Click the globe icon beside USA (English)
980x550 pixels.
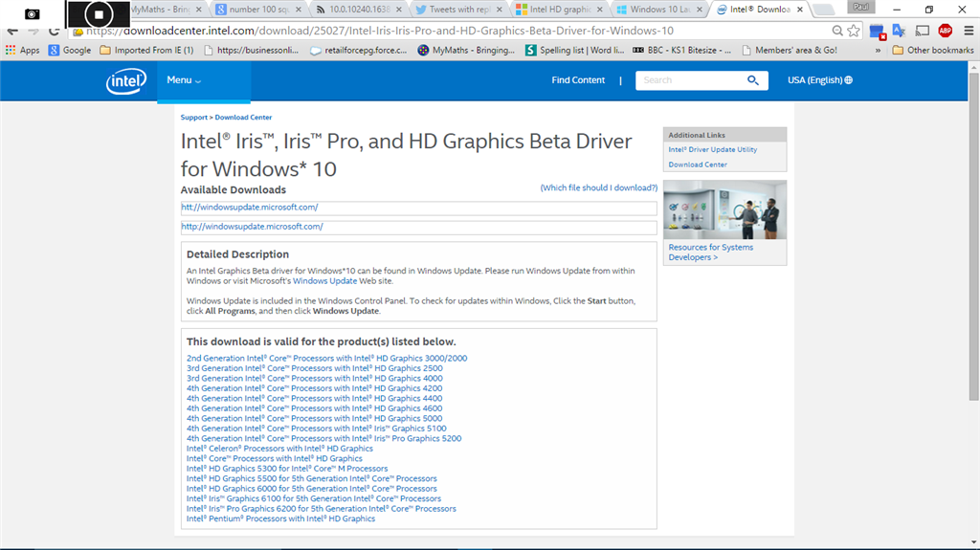(x=848, y=80)
